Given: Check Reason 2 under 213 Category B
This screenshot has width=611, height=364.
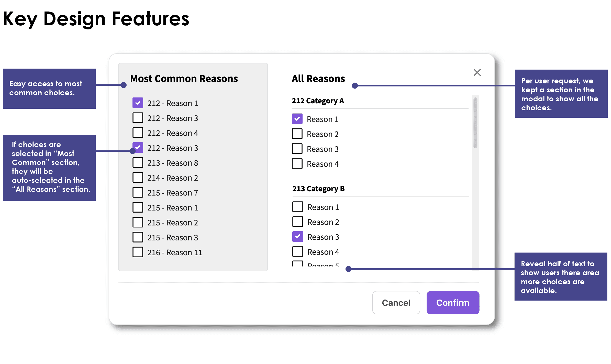Looking at the screenshot, I should [x=298, y=222].
